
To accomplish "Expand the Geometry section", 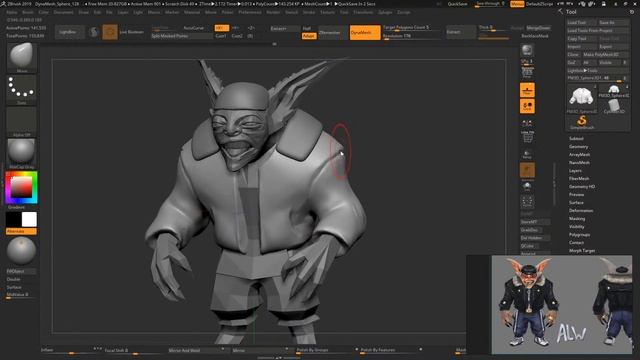I will [x=578, y=147].
